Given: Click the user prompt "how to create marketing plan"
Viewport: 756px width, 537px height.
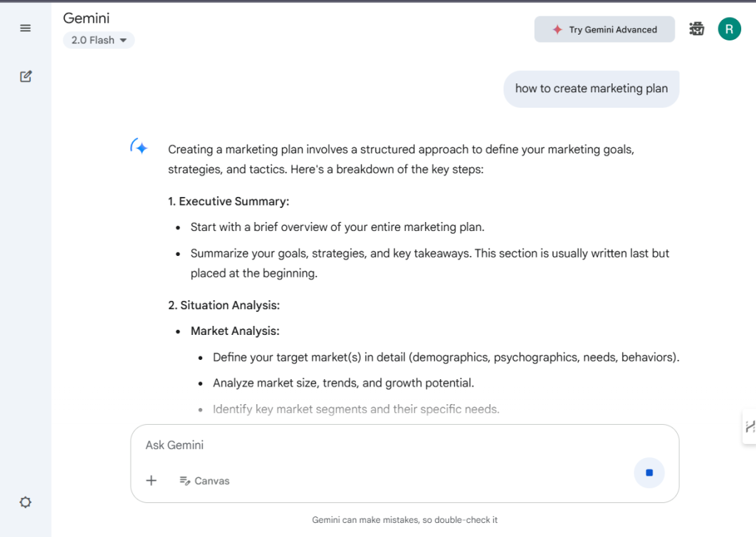Looking at the screenshot, I should tap(591, 89).
